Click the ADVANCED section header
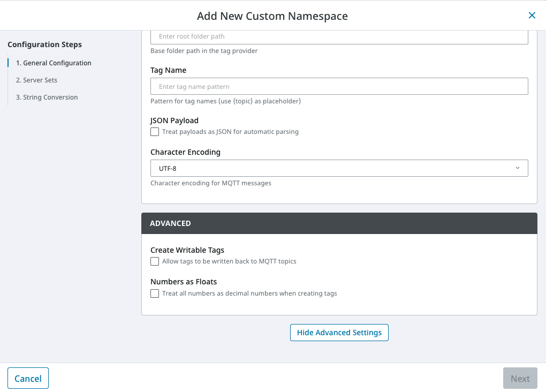 coord(339,223)
